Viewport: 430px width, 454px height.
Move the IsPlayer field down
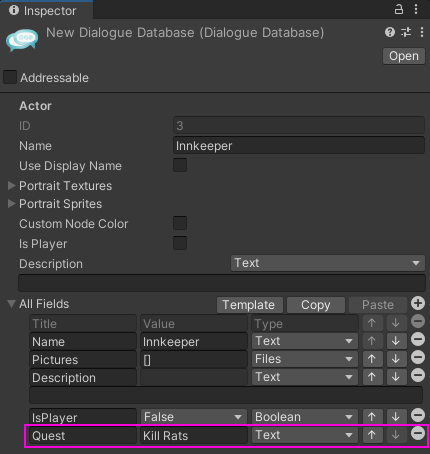pos(396,417)
